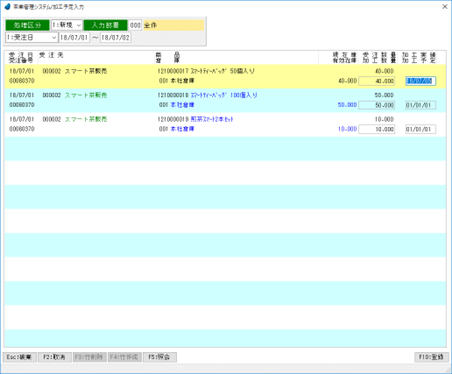452x374 pixels.
Task: Click blue warehouse name 本社倉庫 in the third row
Action: 182,129
